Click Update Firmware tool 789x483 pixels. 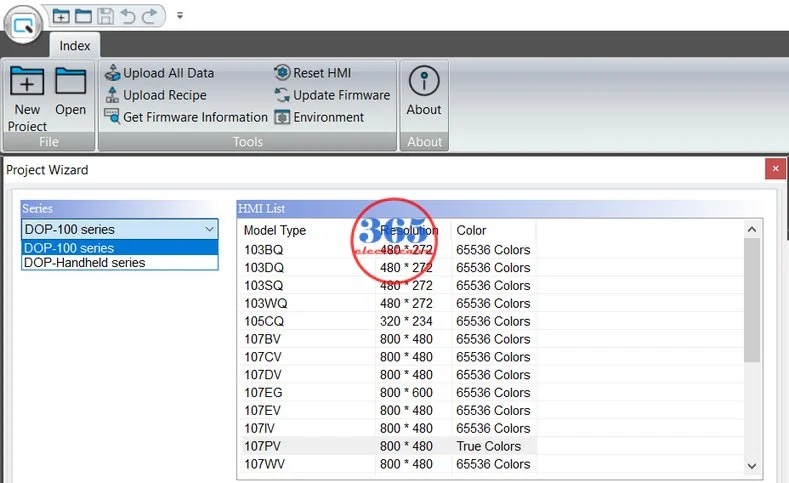pyautogui.click(x=332, y=95)
